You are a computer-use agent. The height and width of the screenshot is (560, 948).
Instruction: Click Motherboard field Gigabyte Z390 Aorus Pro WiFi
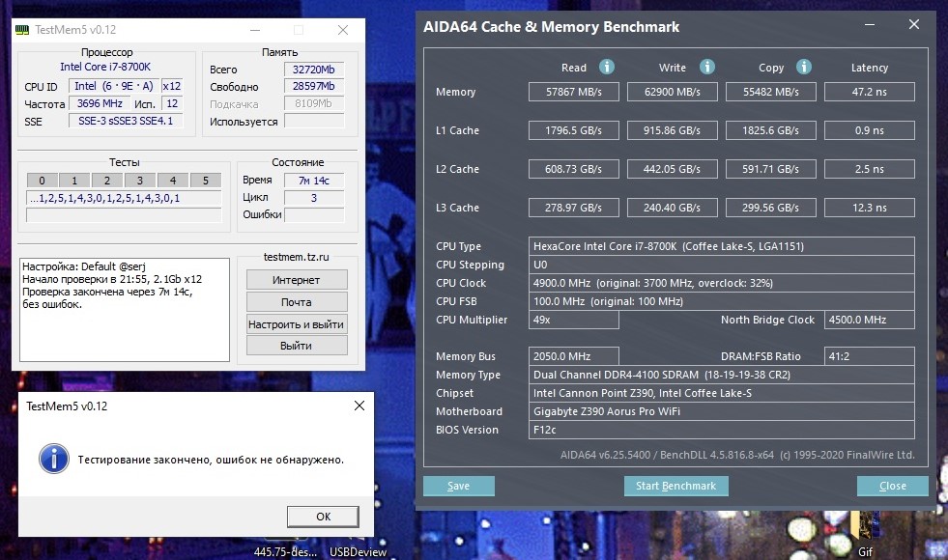721,411
